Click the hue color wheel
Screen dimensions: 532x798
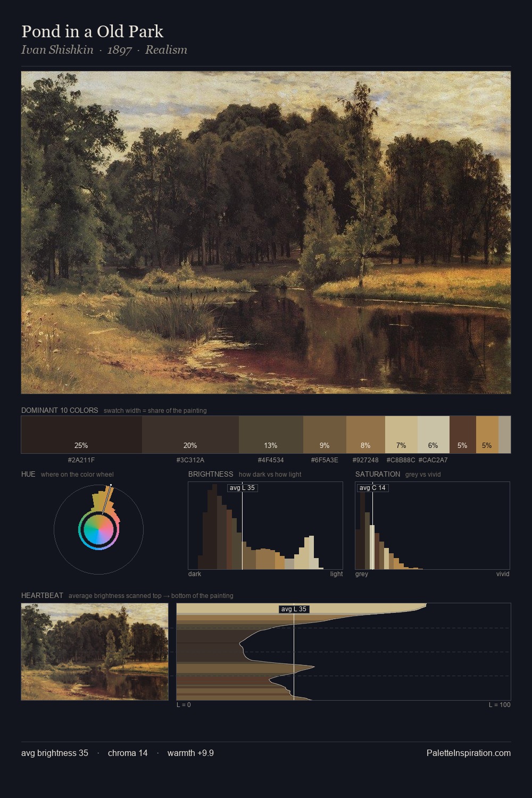98,529
